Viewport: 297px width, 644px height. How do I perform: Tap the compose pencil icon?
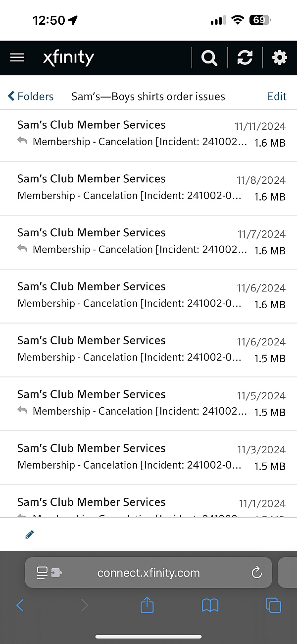[30, 535]
